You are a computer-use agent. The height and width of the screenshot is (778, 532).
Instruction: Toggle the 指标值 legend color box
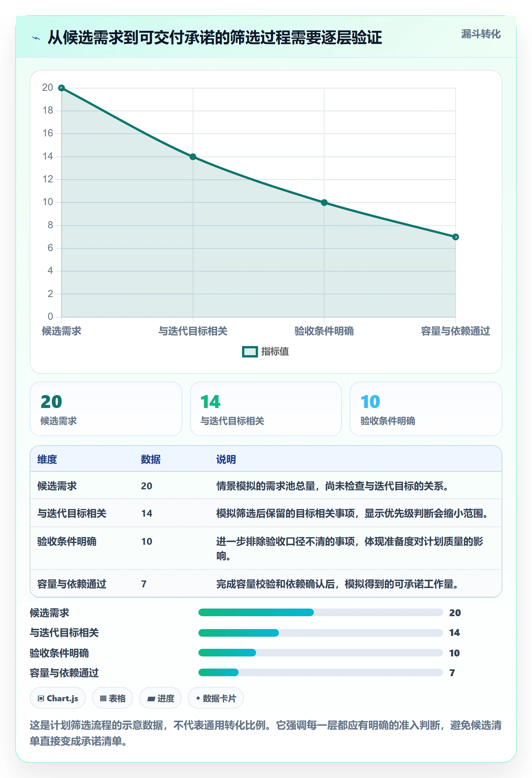(x=250, y=352)
